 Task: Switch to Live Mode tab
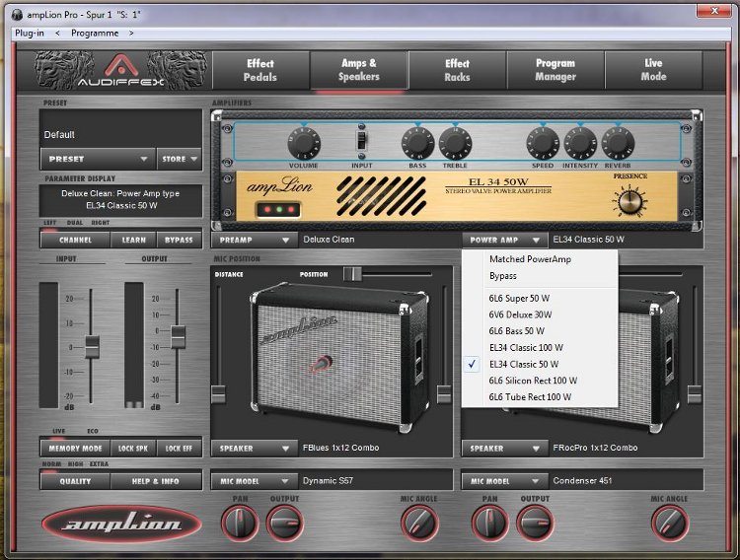point(653,70)
